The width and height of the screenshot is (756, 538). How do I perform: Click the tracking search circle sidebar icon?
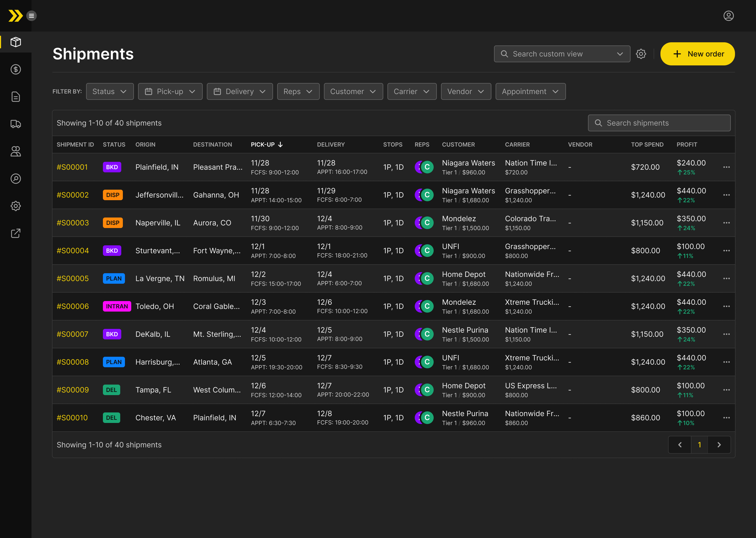[15, 179]
